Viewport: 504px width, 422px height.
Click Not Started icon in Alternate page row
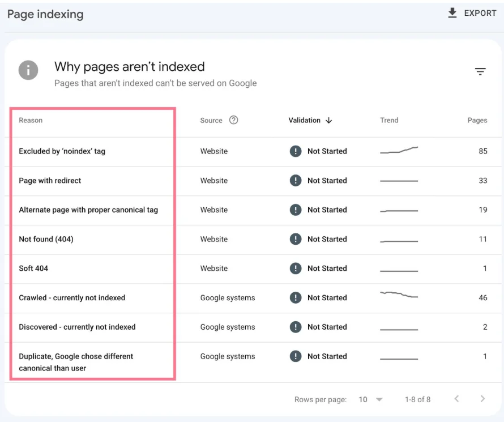(296, 210)
